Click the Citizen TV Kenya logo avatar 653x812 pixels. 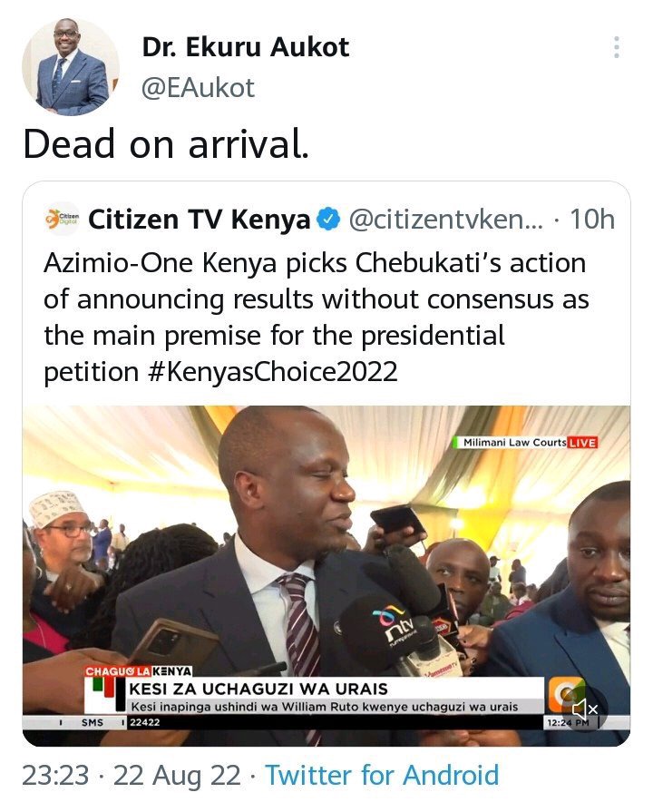click(x=63, y=219)
